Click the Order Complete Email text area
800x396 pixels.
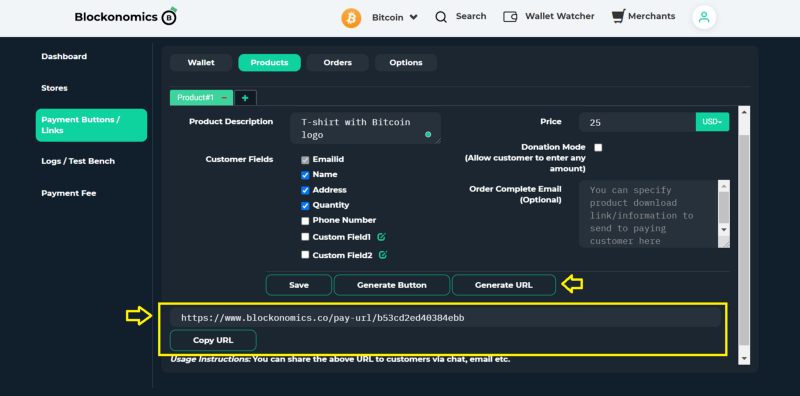tap(648, 214)
